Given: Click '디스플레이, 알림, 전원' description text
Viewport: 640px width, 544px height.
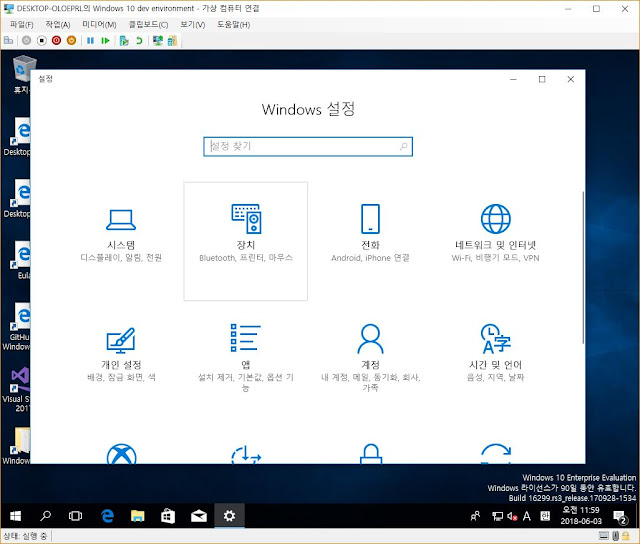Looking at the screenshot, I should (121, 258).
